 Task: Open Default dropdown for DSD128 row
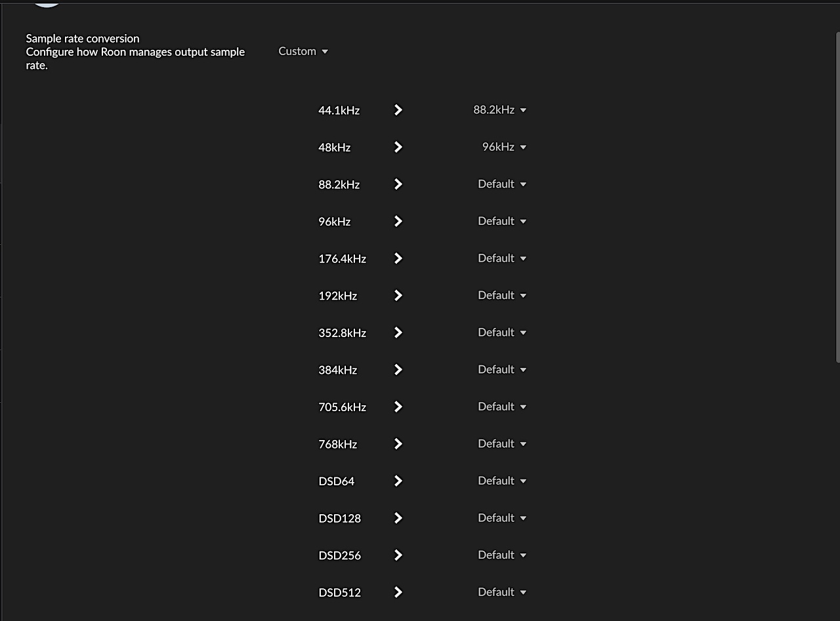pos(501,517)
